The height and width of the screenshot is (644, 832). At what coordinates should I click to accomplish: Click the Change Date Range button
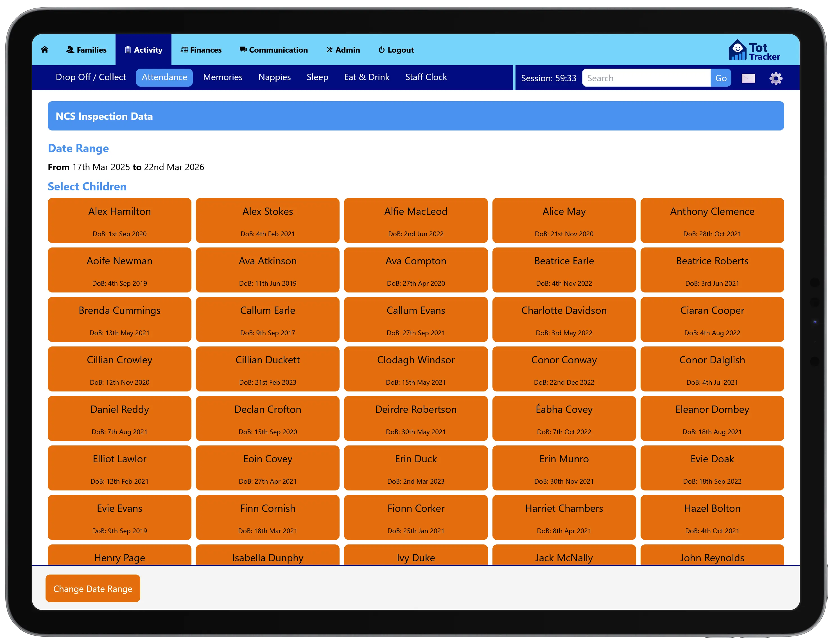[92, 588]
